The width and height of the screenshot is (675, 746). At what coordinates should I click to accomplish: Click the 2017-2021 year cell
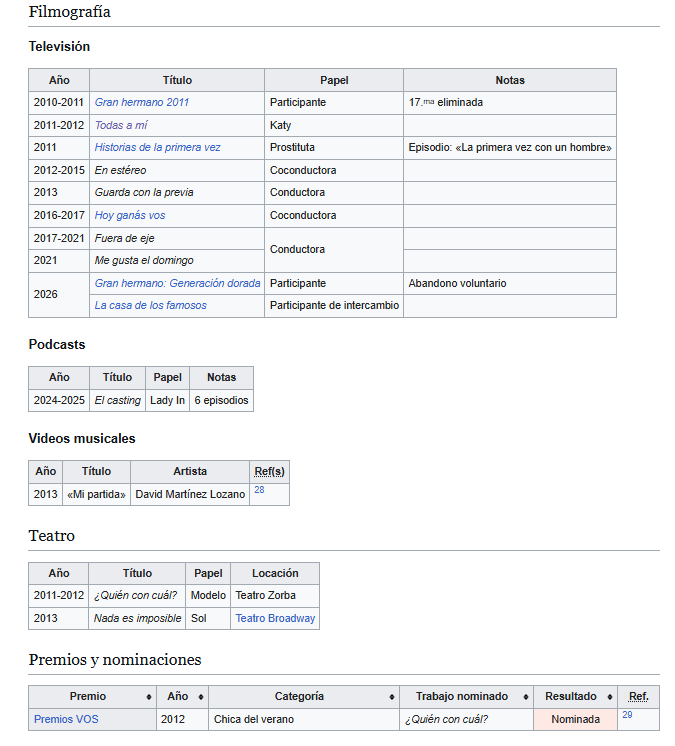[59, 238]
